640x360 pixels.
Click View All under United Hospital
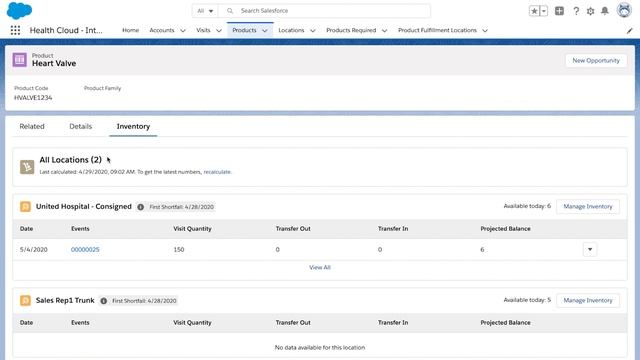click(320, 267)
